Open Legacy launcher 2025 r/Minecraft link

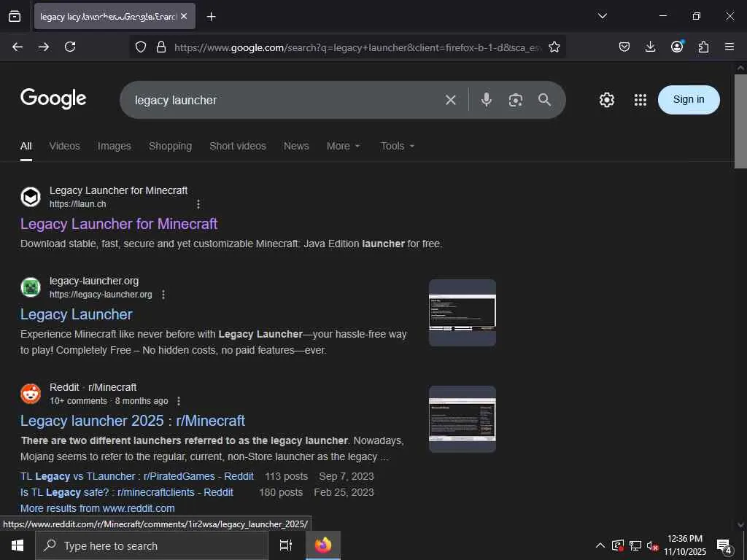point(133,421)
